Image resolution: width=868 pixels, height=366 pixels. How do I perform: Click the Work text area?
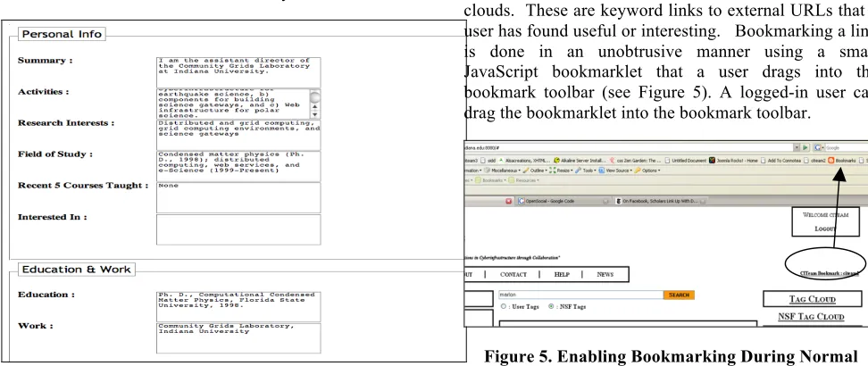(238, 338)
